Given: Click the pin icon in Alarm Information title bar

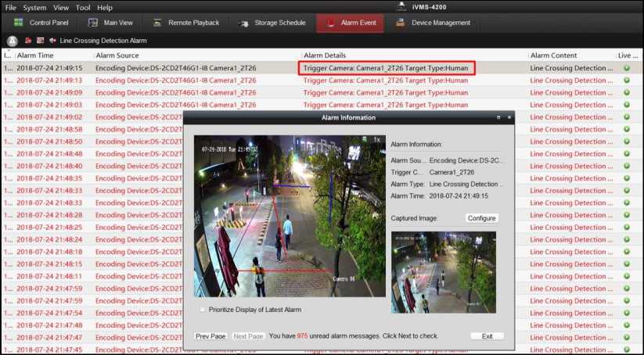Looking at the screenshot, I should point(498,117).
